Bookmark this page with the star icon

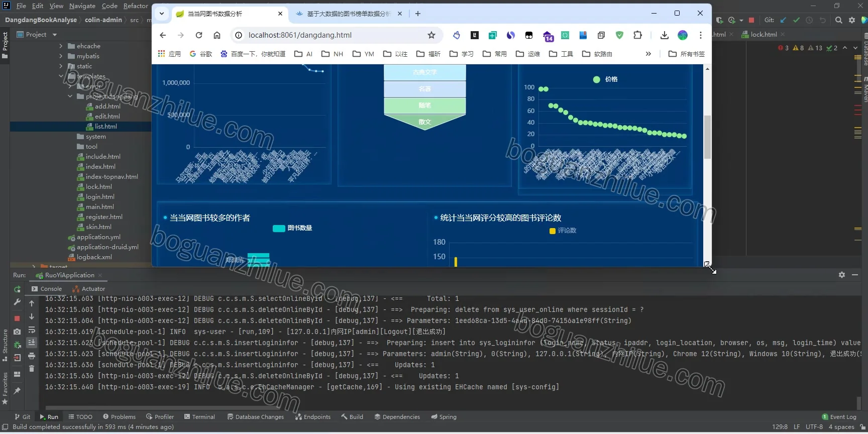[431, 35]
